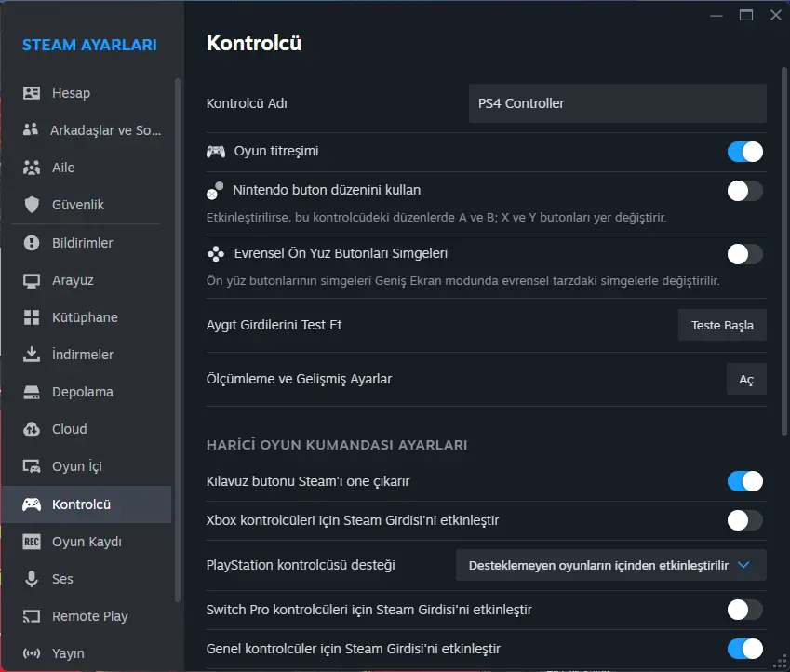Click the Cloud upload icon
Viewport: 790px width, 672px height.
(32, 429)
